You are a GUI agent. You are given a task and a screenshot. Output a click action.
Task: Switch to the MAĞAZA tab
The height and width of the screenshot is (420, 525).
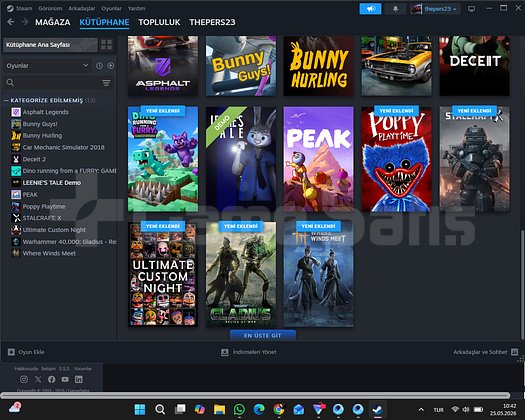point(53,22)
